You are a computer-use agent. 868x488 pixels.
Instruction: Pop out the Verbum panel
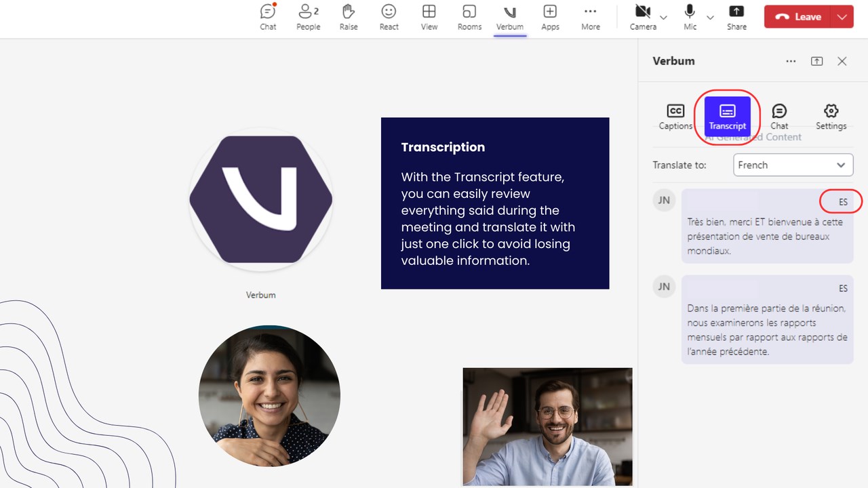coord(817,61)
